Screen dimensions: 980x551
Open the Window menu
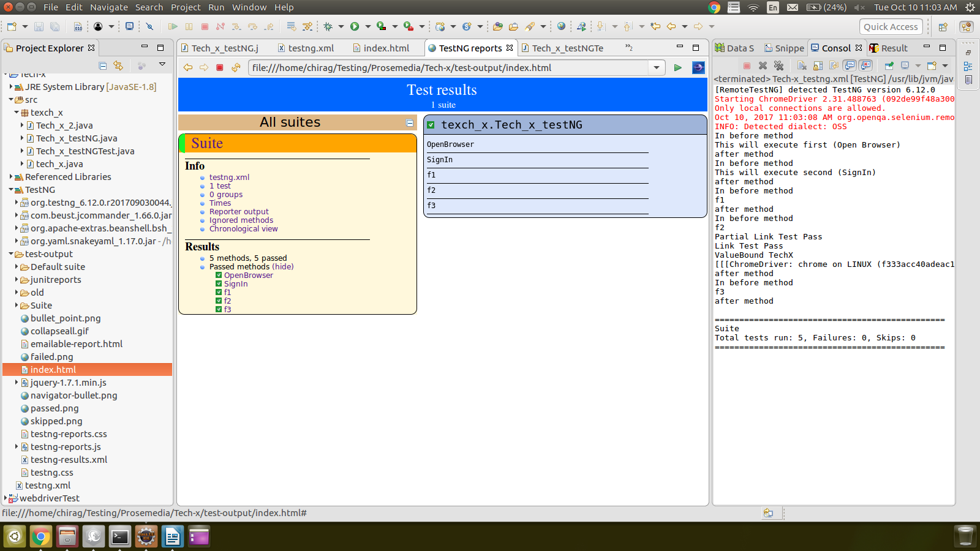pos(249,7)
